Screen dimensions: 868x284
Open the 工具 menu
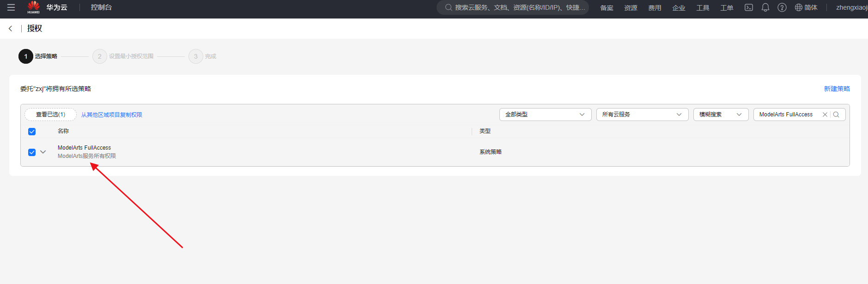[703, 8]
